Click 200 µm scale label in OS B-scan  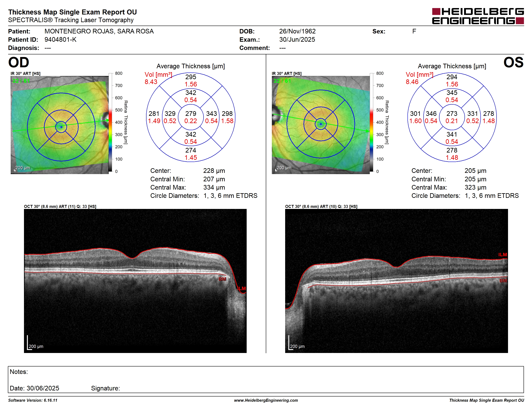point(297,347)
